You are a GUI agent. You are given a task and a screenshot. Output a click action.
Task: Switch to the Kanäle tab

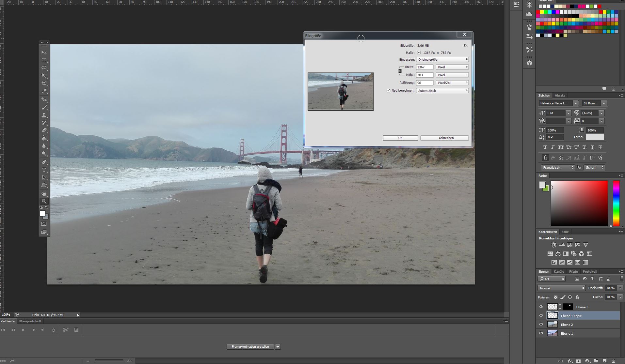[559, 271]
